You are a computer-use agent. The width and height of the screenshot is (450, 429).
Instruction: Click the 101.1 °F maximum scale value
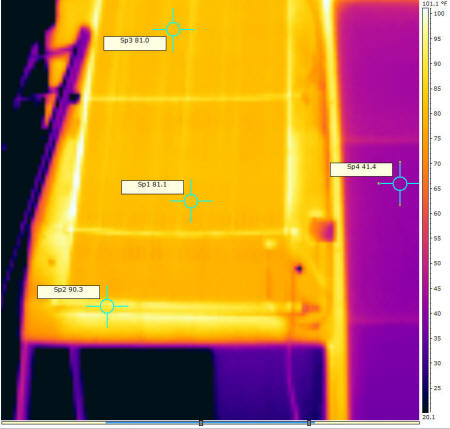coord(435,3)
